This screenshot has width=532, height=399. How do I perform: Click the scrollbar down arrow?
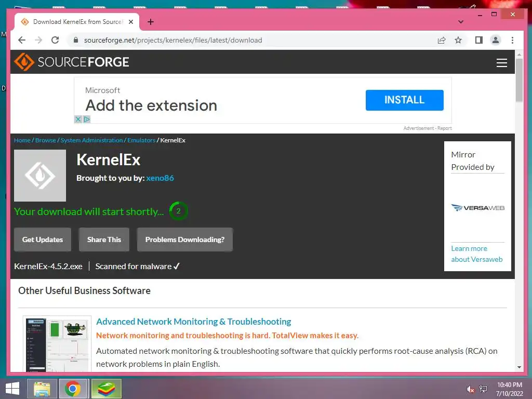coord(519,367)
